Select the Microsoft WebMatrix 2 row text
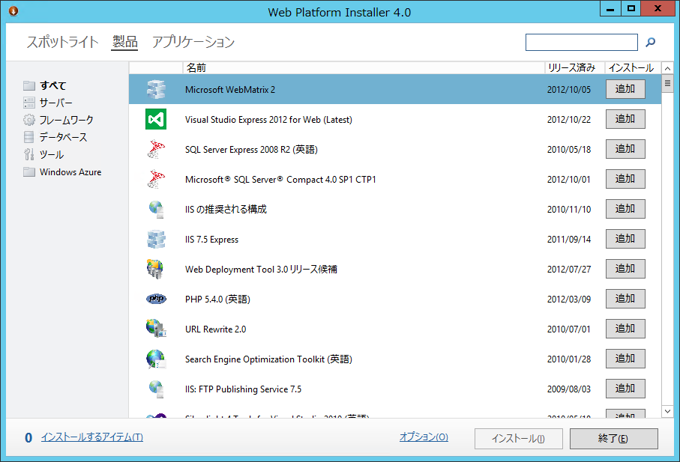 (x=230, y=90)
